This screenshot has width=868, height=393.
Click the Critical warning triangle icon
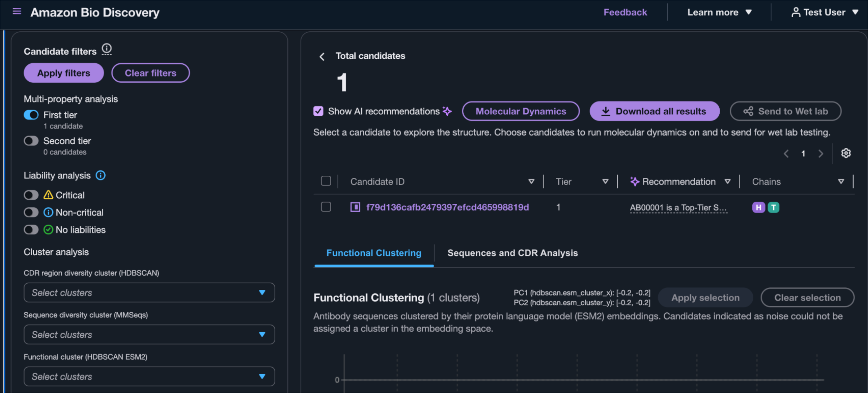pyautogui.click(x=48, y=195)
